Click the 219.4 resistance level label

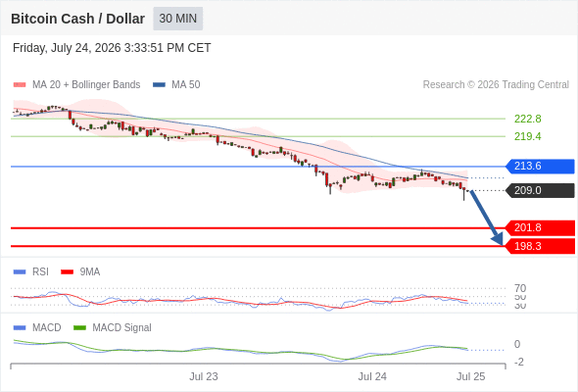tap(527, 136)
